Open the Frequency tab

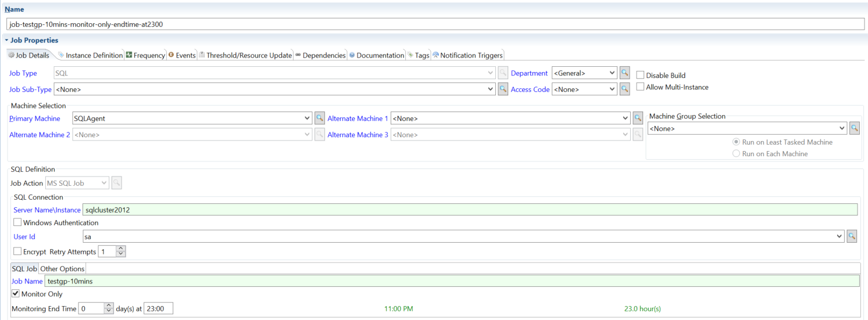[x=145, y=55]
